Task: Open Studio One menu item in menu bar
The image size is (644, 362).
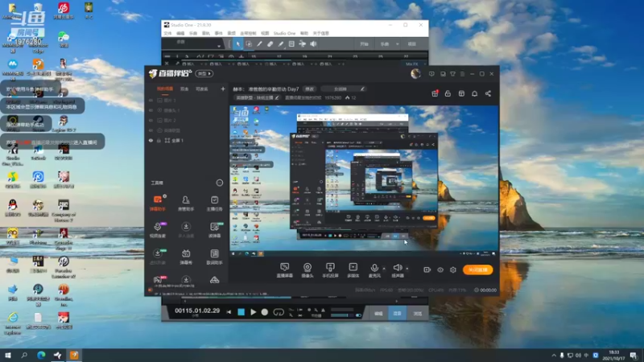Action: point(284,33)
